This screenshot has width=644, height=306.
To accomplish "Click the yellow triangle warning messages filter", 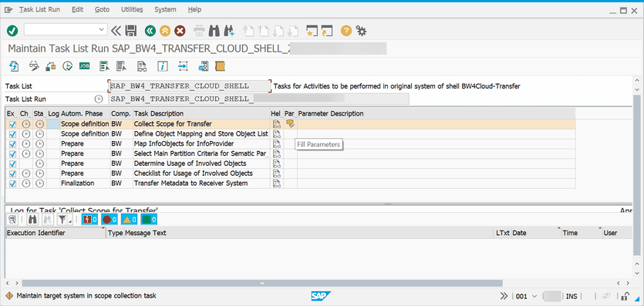I will (x=130, y=220).
